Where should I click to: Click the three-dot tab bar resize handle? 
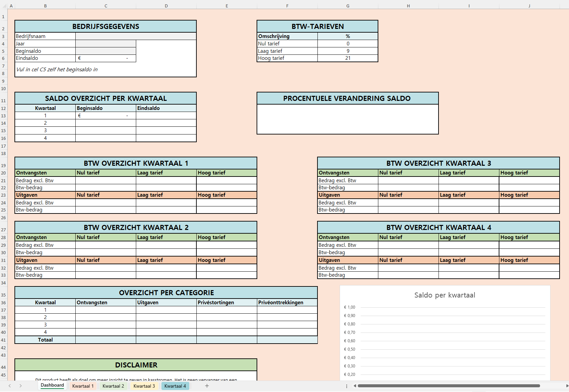pyautogui.click(x=347, y=386)
